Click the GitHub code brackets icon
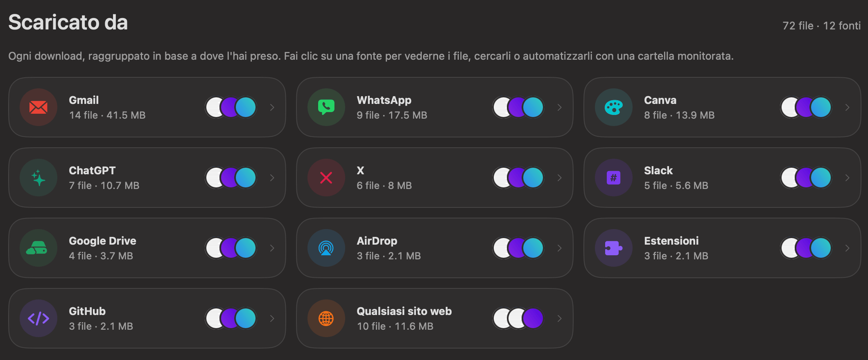Image resolution: width=868 pixels, height=360 pixels. click(38, 318)
